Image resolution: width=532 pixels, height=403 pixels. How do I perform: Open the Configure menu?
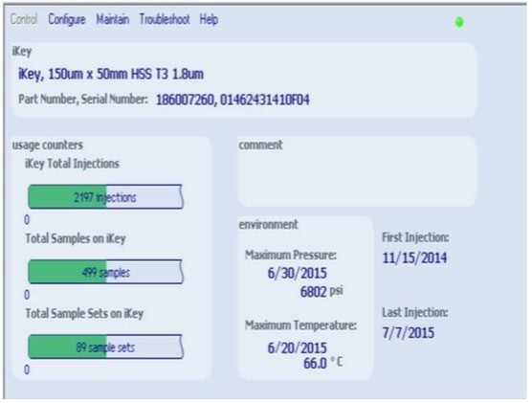coord(67,19)
